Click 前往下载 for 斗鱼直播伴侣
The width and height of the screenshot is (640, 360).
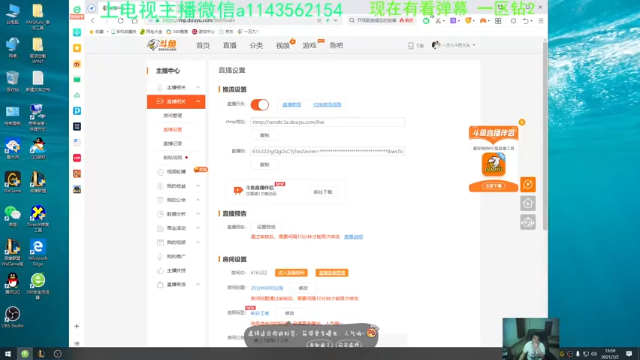tap(323, 192)
